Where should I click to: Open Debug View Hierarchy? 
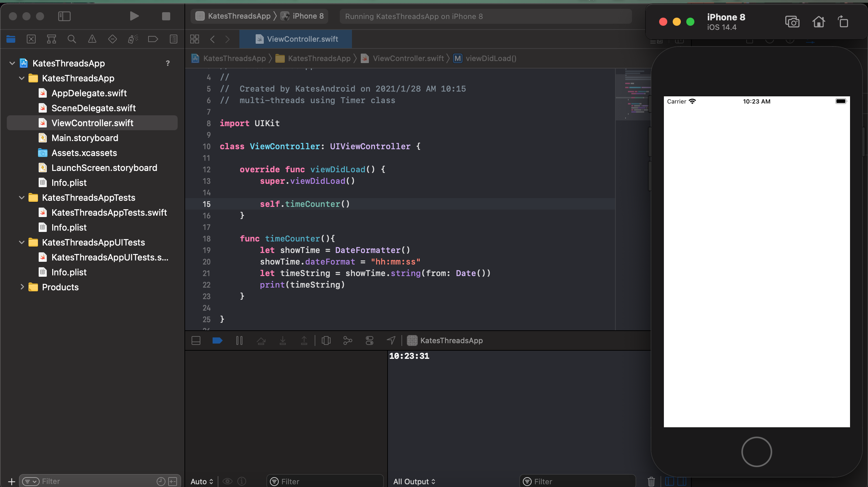[326, 340]
